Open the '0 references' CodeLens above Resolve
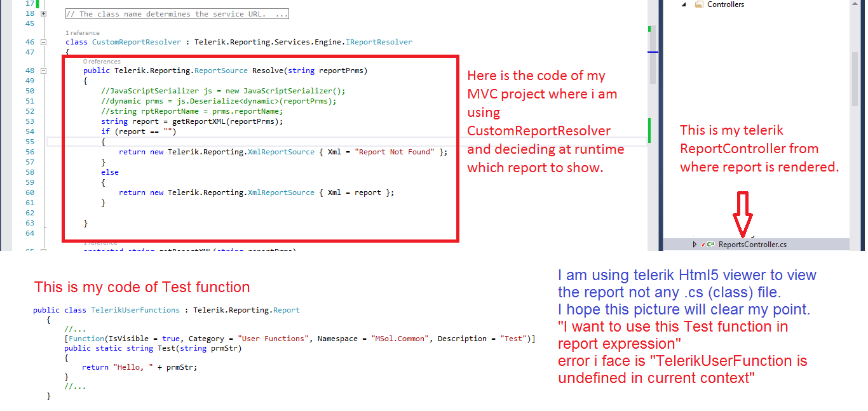 point(102,62)
